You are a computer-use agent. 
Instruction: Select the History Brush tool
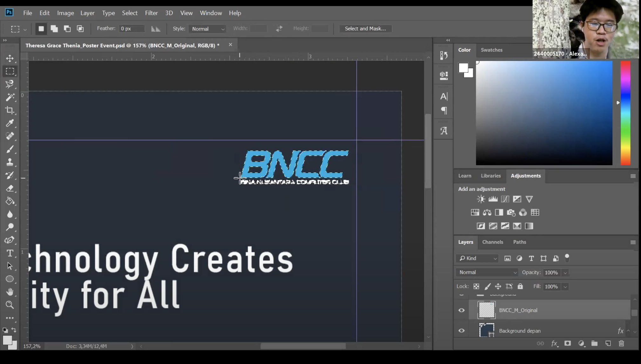10,175
